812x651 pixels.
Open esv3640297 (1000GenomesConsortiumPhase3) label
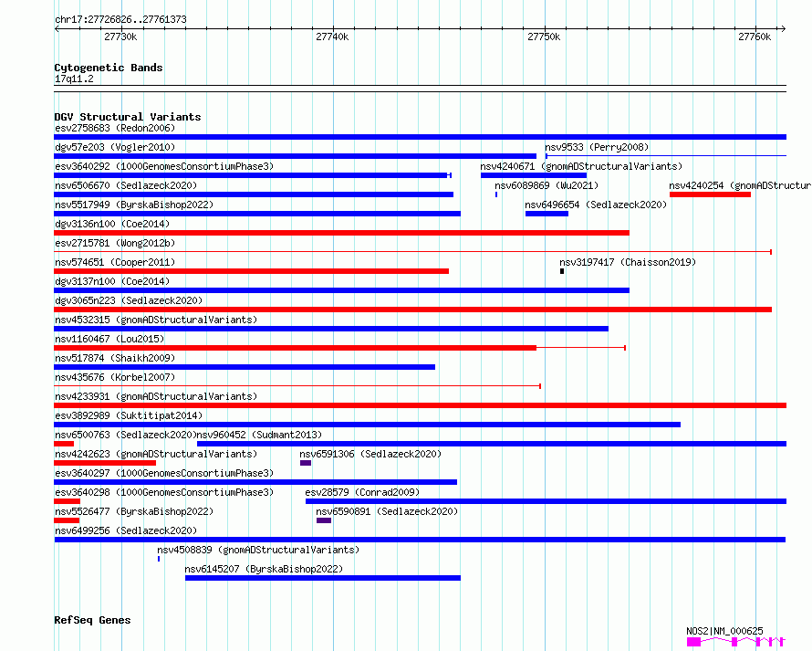click(164, 473)
